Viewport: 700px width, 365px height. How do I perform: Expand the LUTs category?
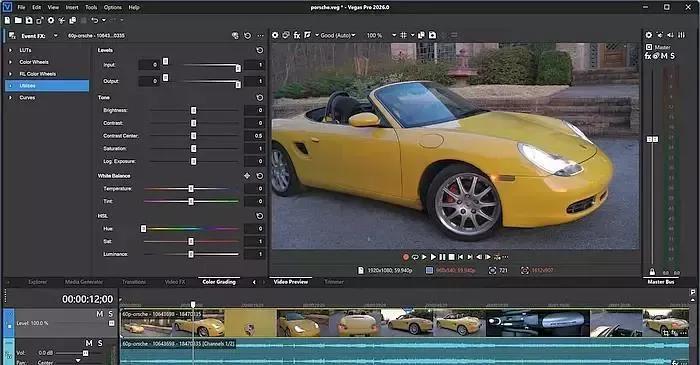[x=10, y=50]
